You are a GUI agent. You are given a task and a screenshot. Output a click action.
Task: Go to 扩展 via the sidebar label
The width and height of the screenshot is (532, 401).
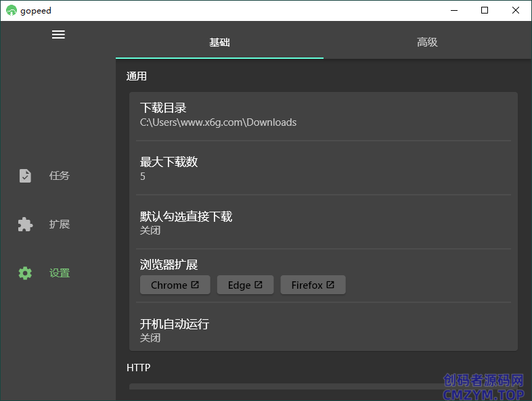pyautogui.click(x=60, y=225)
